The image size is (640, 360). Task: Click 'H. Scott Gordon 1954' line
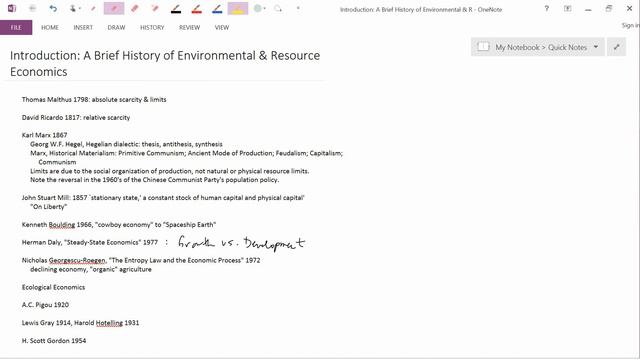coord(54,341)
